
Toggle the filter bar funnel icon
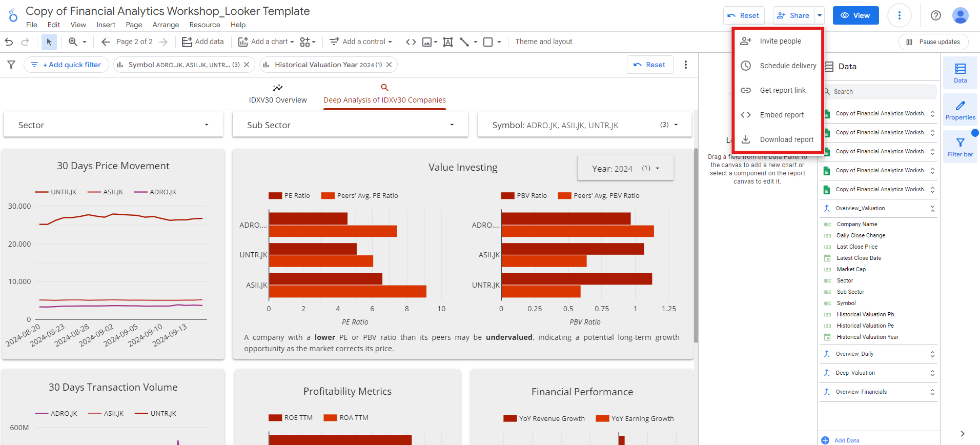point(11,65)
